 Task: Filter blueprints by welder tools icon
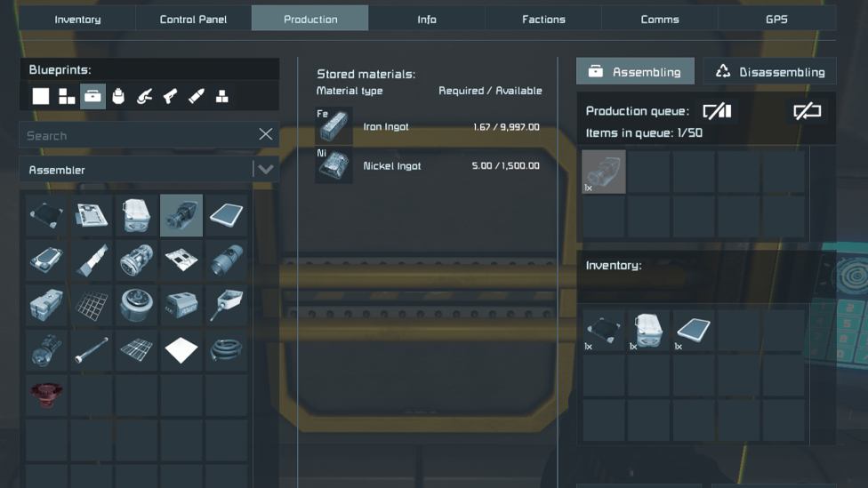[x=144, y=96]
